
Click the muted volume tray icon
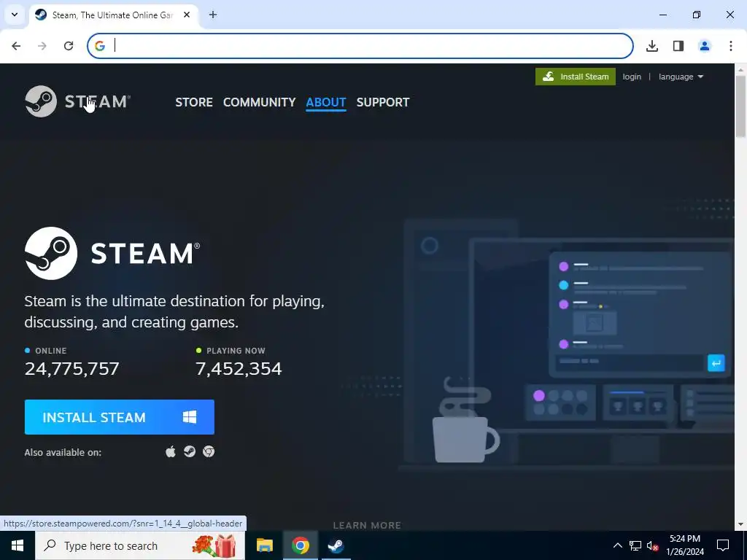653,545
